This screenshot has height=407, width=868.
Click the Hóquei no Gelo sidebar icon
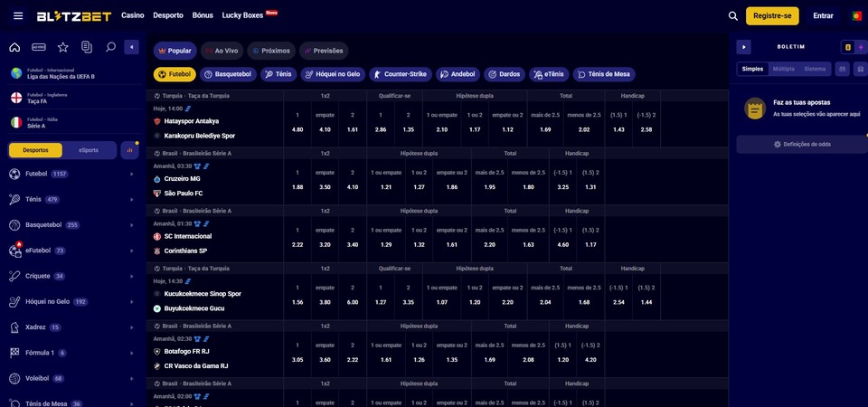pyautogui.click(x=15, y=302)
